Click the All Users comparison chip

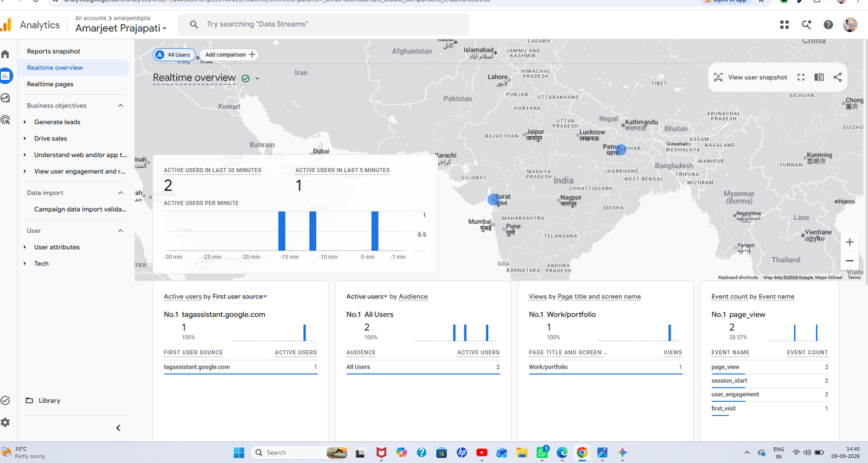pos(174,54)
